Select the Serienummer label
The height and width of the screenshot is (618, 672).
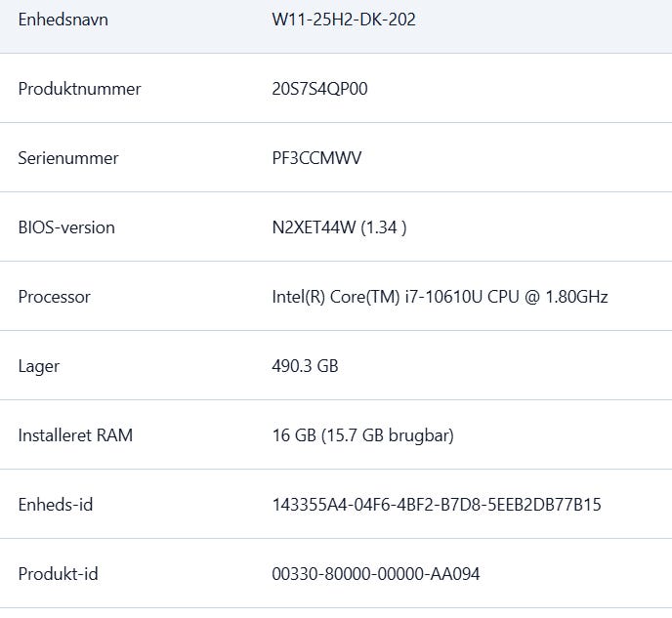68,158
